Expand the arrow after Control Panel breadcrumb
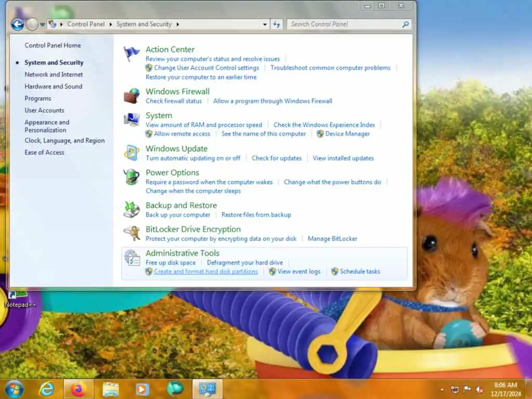Image resolution: width=532 pixels, height=399 pixels. 111,24
